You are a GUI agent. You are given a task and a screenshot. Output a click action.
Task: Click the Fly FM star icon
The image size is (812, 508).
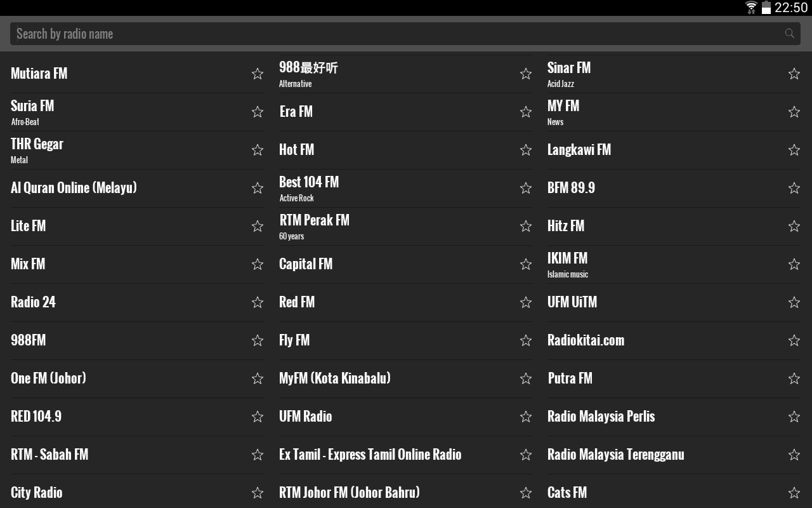tap(526, 340)
